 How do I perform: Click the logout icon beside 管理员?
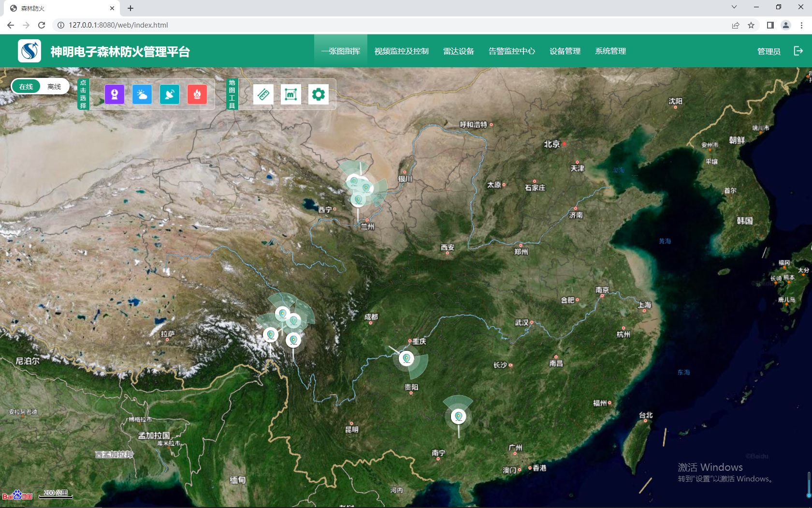tap(798, 51)
